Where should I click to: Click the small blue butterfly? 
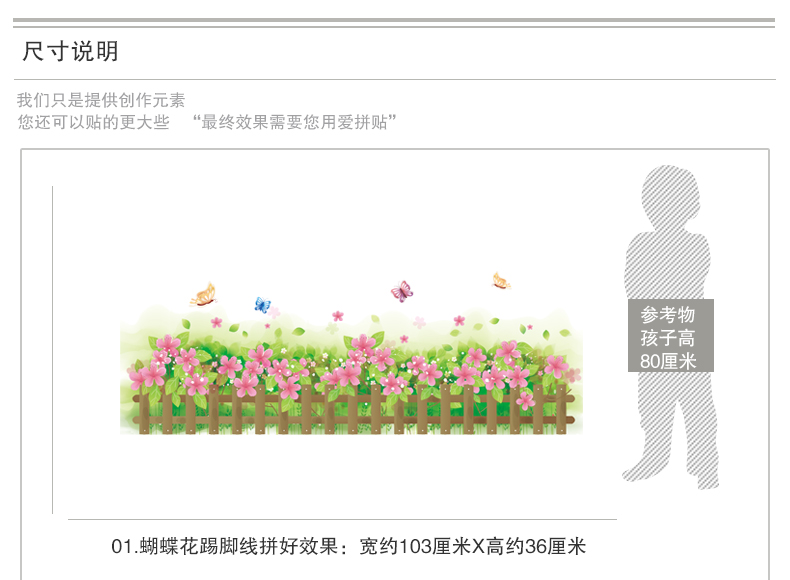pos(262,305)
